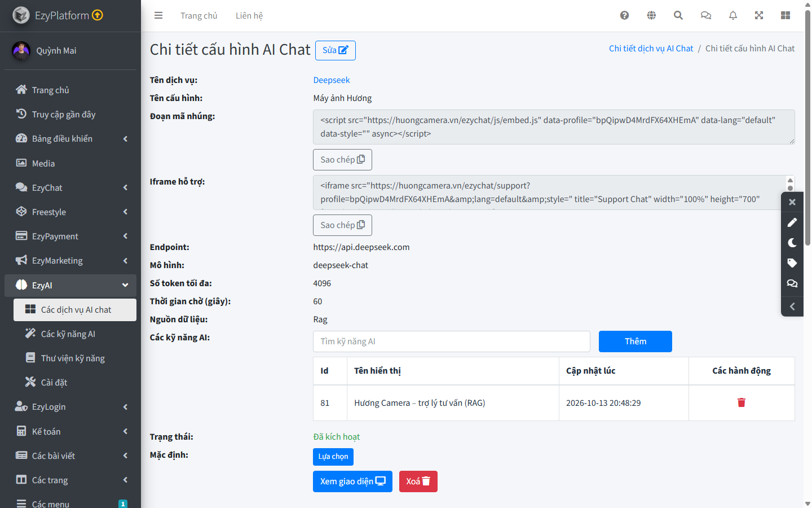The height and width of the screenshot is (508, 812).
Task: Click the red Xoá delete button
Action: coord(418,481)
